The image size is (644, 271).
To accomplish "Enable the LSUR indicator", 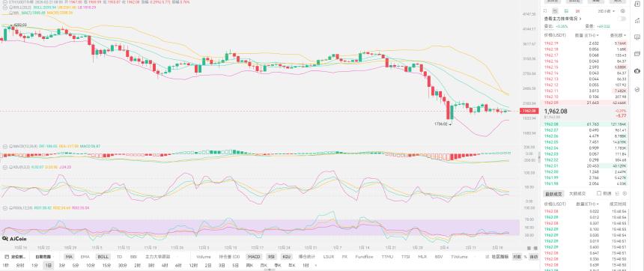I will 329,257.
